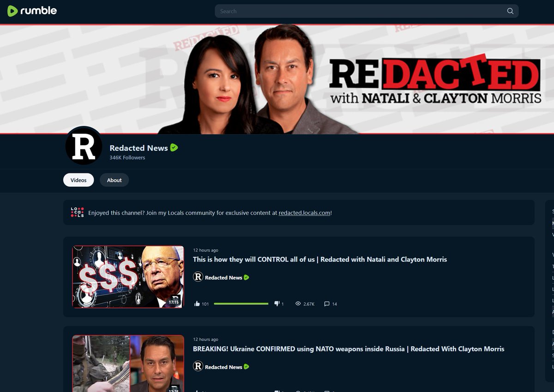Click the R avatar under the Ukraine video title
This screenshot has height=392, width=554.
coord(198,366)
